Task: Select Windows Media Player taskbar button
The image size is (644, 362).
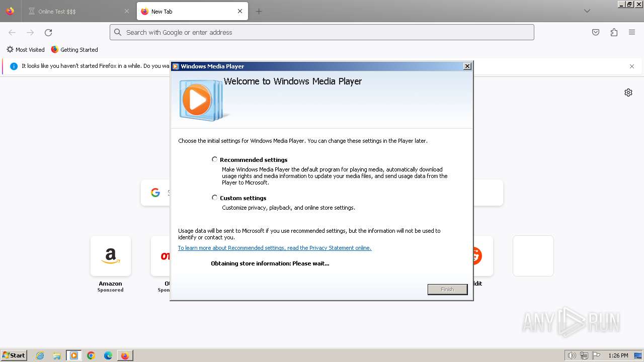Action: (74, 355)
